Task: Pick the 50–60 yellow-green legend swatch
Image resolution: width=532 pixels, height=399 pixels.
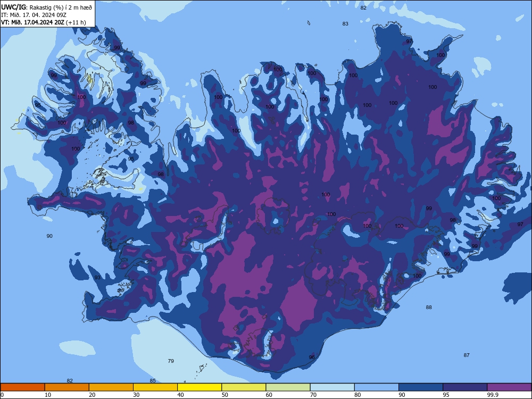Action: pyautogui.click(x=244, y=387)
